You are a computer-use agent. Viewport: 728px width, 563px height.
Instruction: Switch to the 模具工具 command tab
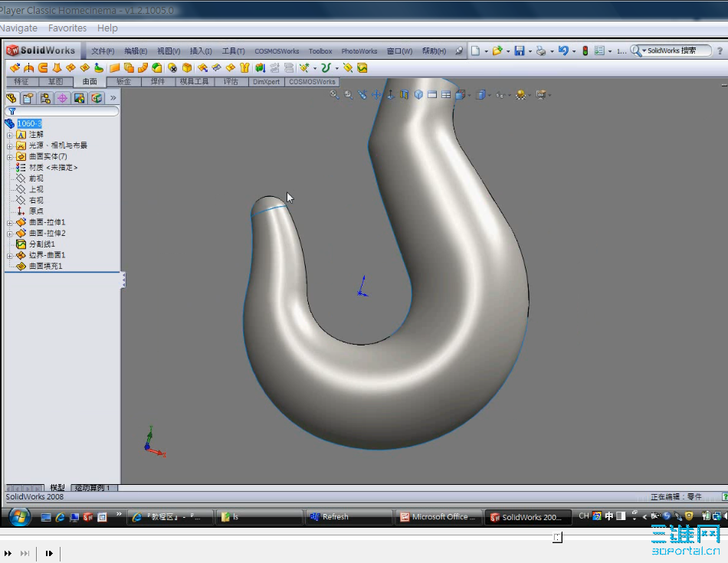pyautogui.click(x=194, y=82)
